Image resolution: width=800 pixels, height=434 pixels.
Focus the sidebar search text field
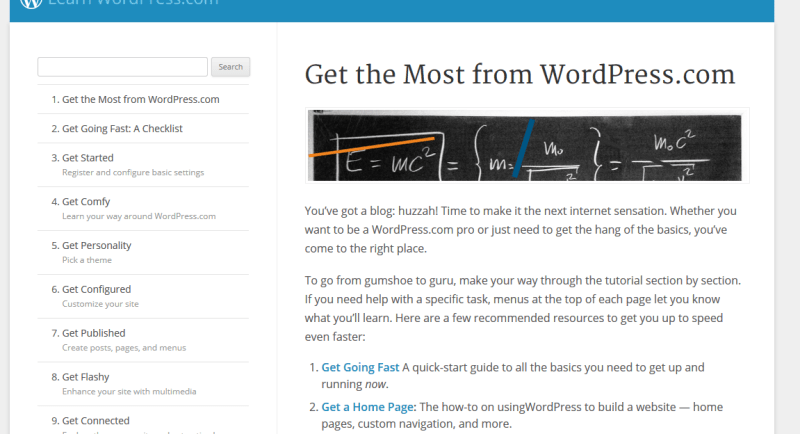[122, 67]
